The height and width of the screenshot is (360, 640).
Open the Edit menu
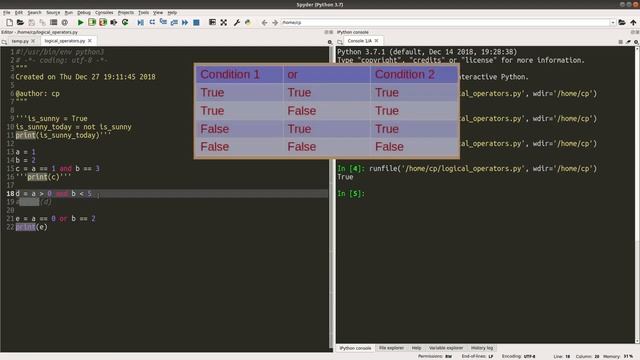tap(19, 13)
